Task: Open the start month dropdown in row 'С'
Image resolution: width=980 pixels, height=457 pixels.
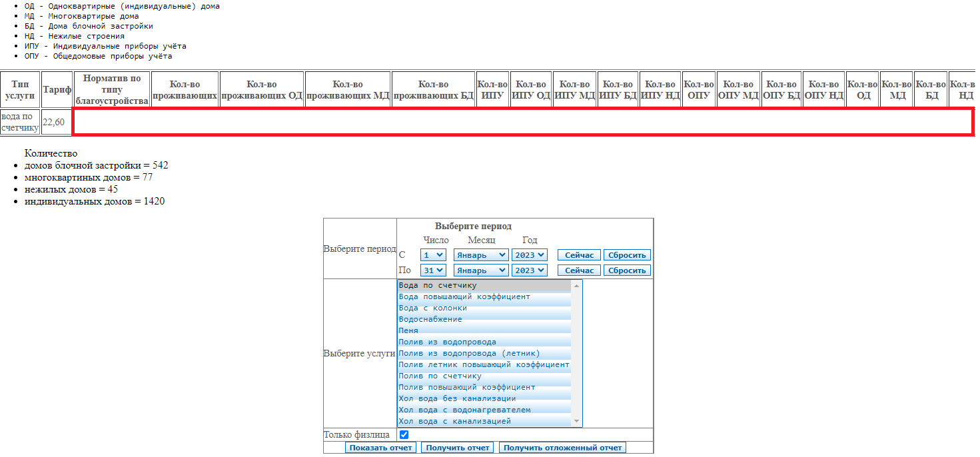Action: point(480,254)
